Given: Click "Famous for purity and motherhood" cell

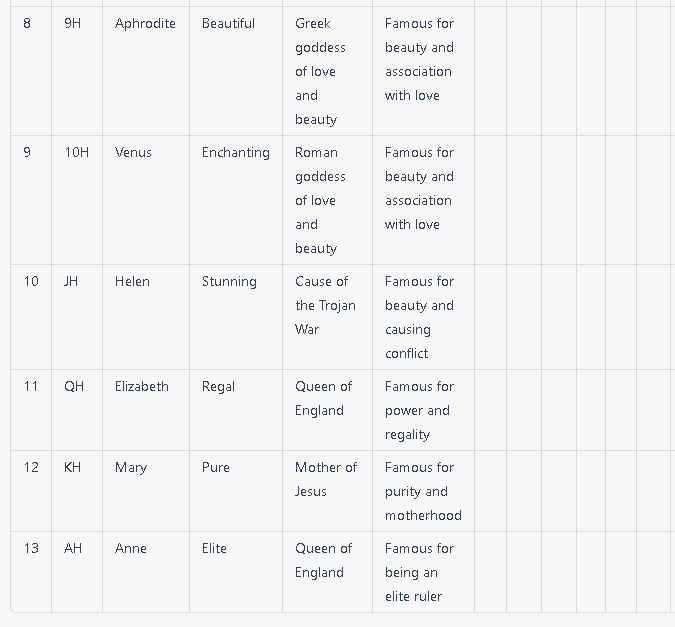Looking at the screenshot, I should [422, 491].
